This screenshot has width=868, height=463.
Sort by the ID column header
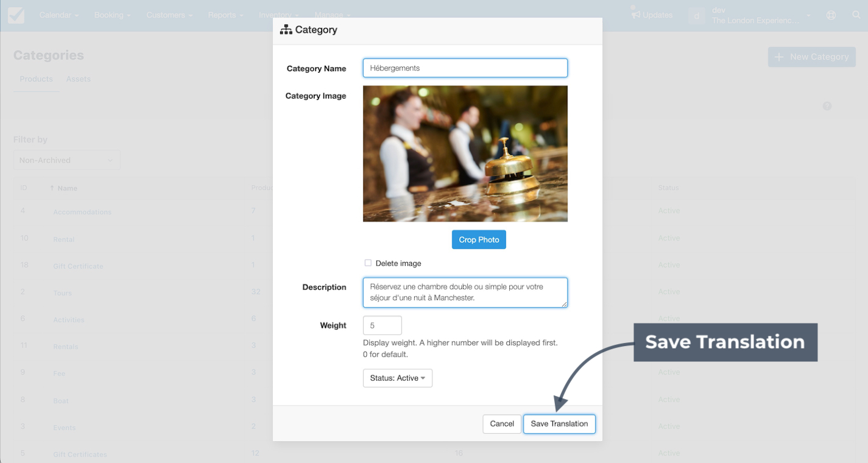coord(24,188)
